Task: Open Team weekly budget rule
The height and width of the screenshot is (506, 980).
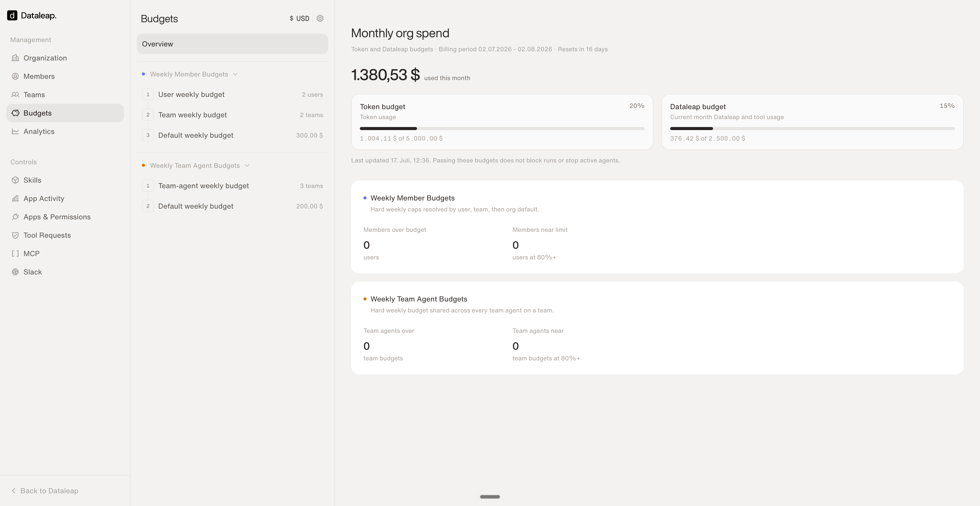Action: point(232,115)
